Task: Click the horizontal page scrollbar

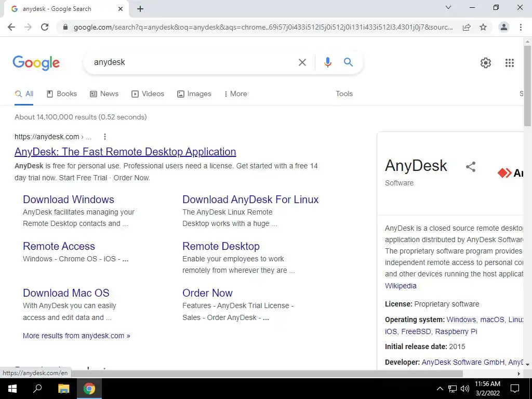Action: pyautogui.click(x=267, y=374)
